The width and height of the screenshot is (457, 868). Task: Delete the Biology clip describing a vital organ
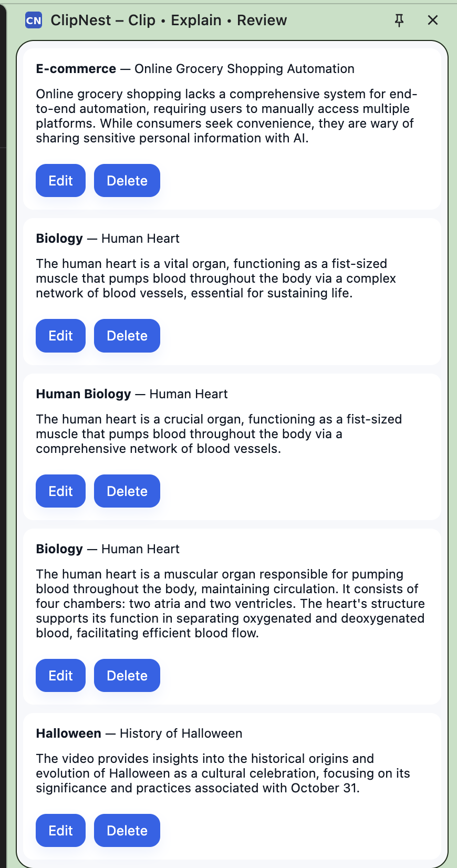[127, 336]
